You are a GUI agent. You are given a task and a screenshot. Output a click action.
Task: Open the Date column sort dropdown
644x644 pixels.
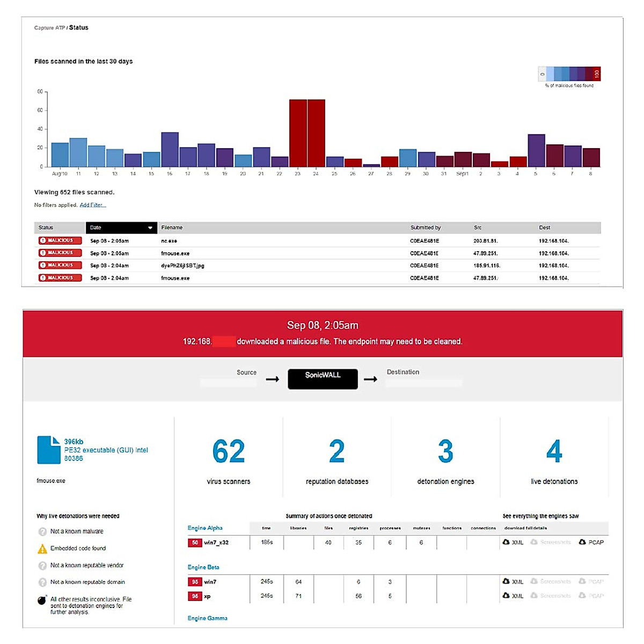pos(151,228)
